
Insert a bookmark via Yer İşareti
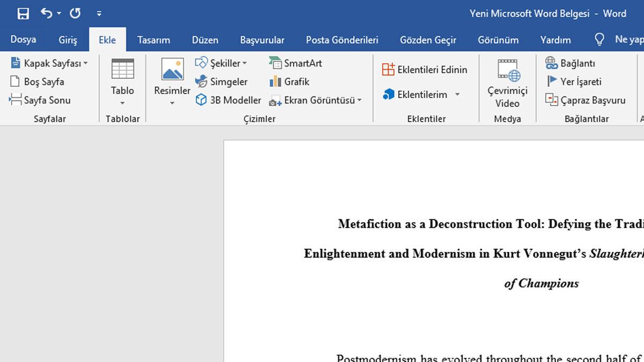coord(580,82)
